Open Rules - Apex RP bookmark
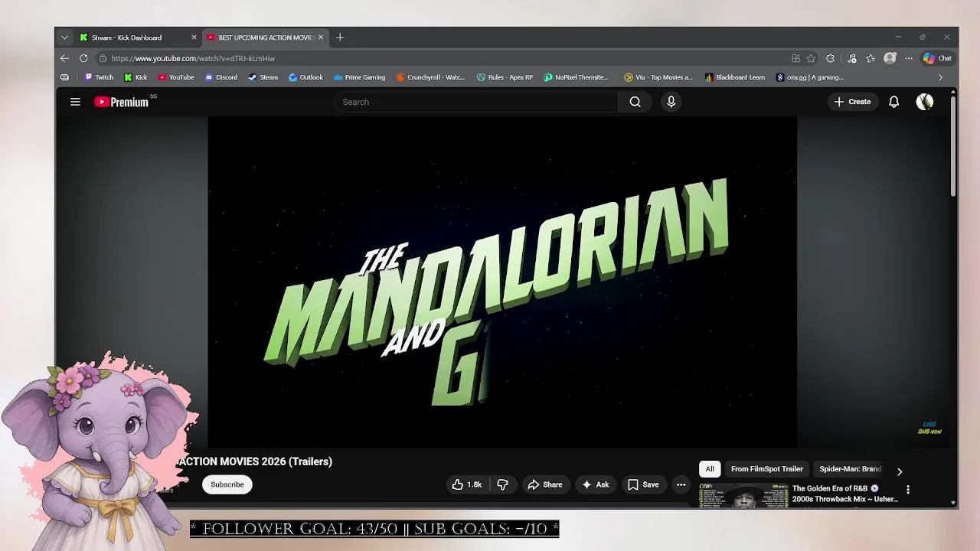 (x=505, y=77)
